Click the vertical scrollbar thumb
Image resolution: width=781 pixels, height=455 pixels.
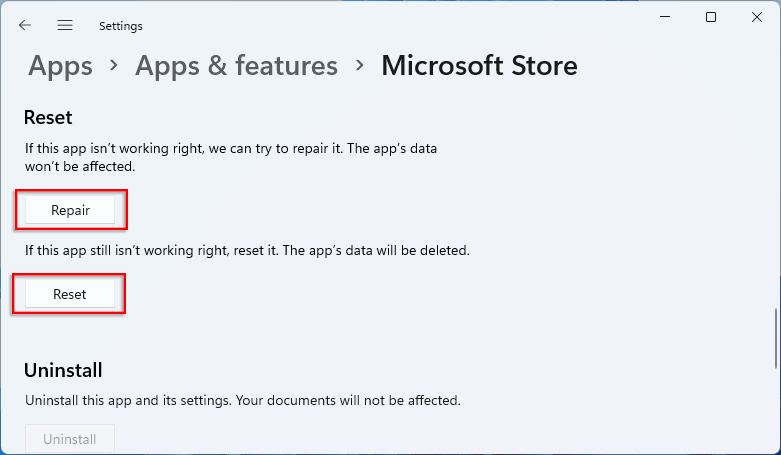(x=776, y=340)
